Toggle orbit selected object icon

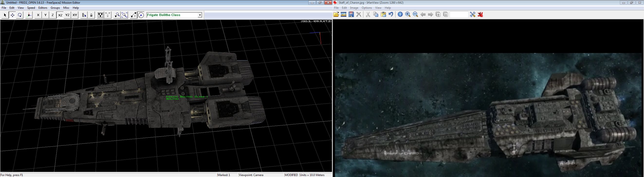tap(141, 15)
